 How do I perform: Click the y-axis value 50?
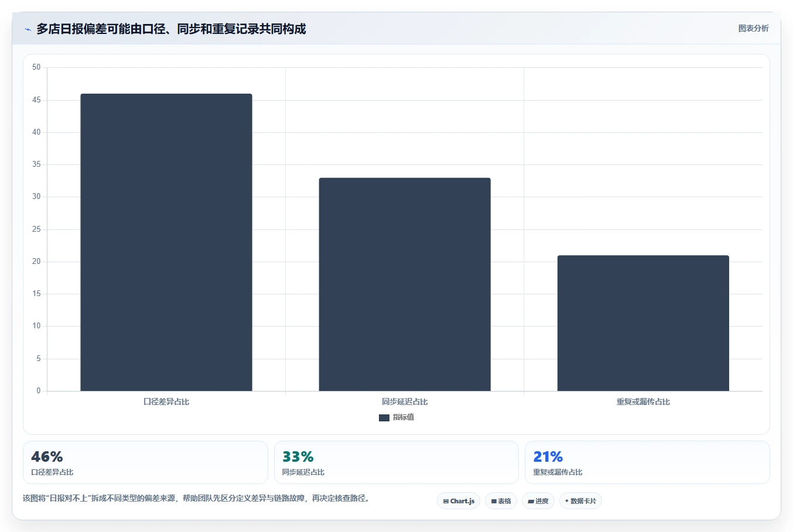36,67
